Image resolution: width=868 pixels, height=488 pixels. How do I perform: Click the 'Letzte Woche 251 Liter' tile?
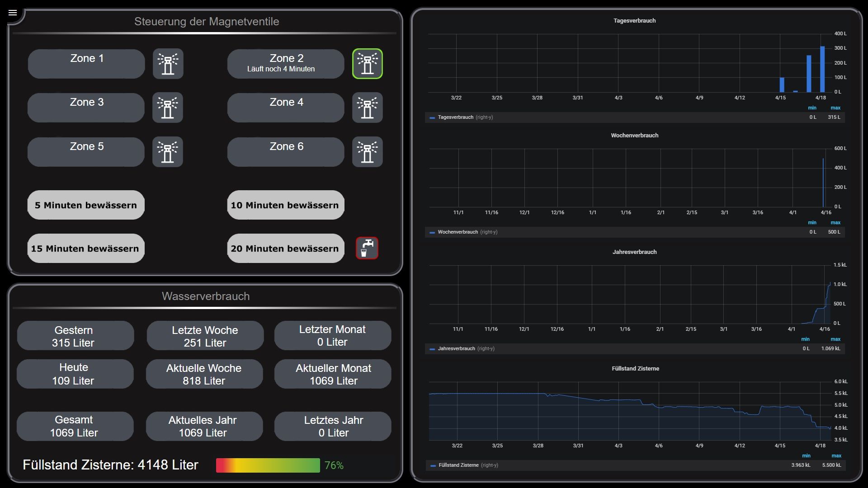[x=205, y=336]
